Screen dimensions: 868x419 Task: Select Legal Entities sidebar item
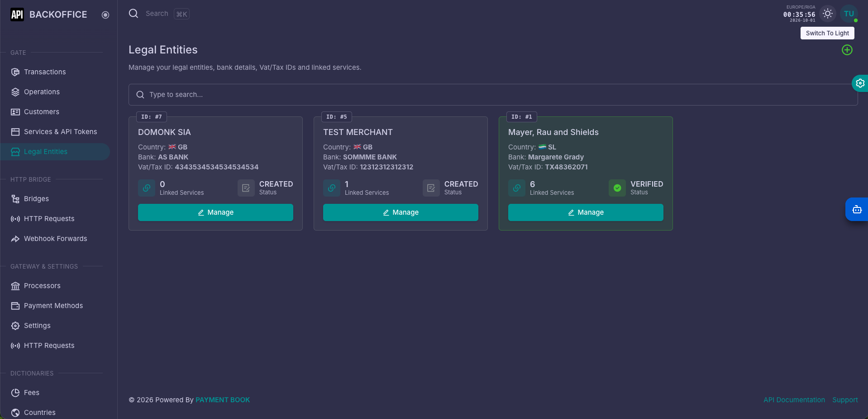coord(55,152)
